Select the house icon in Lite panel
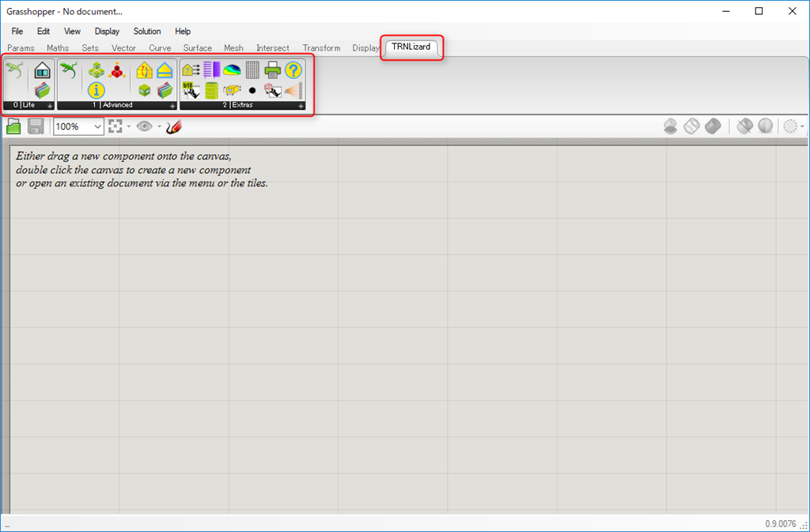The image size is (810, 532). point(43,70)
